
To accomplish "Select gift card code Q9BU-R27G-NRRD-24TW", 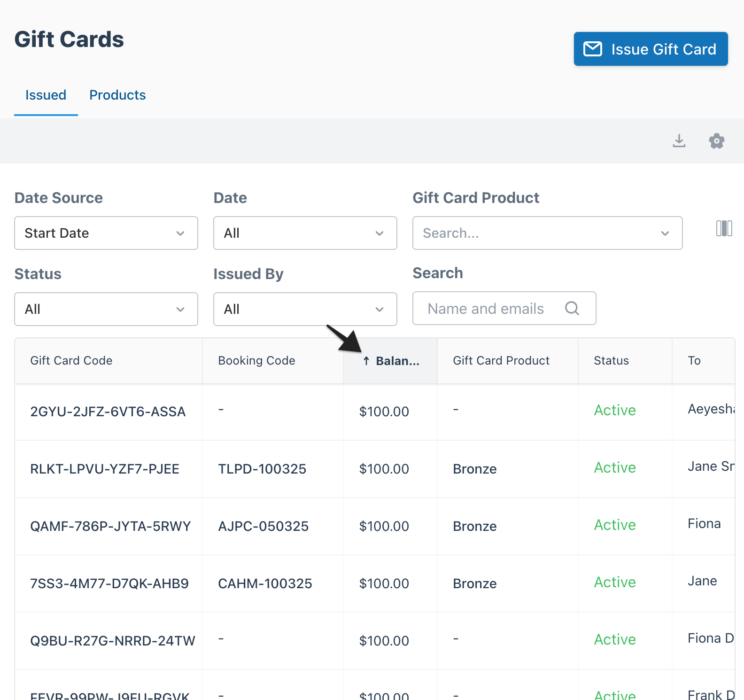I will 113,641.
